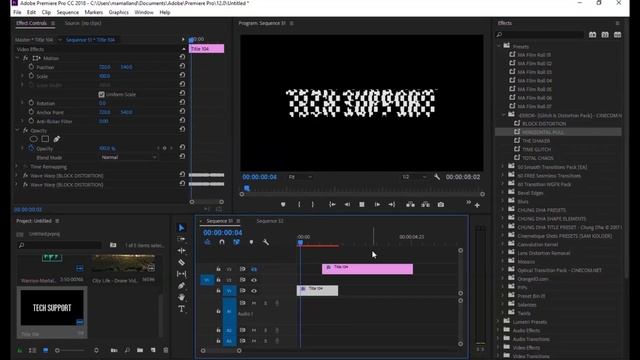
Task: Open the Graphics menu
Action: click(119, 12)
